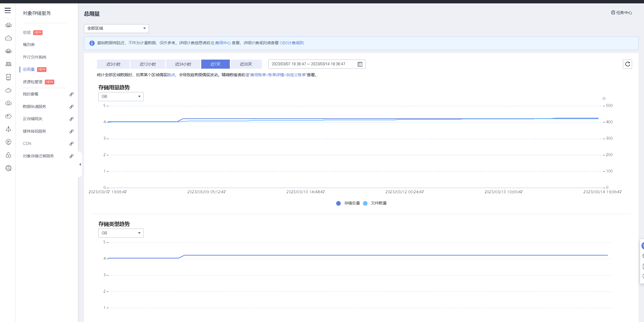
Task: Open the hamburger menu icon
Action: pos(8,11)
